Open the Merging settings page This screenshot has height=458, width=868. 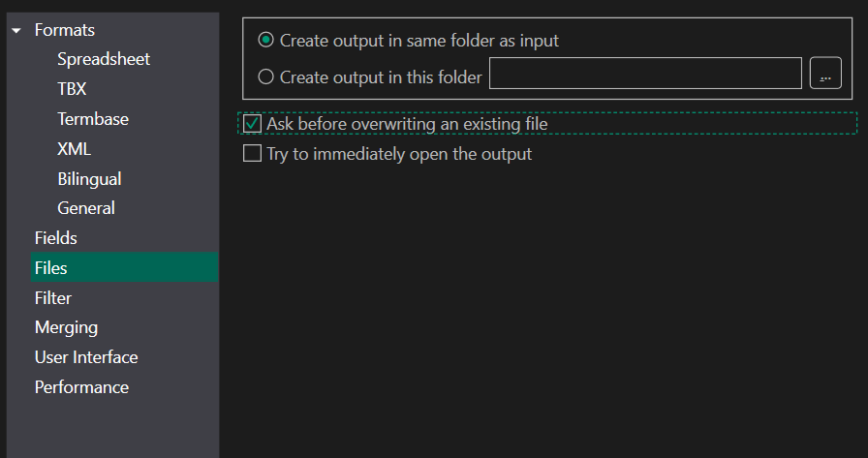[66, 327]
